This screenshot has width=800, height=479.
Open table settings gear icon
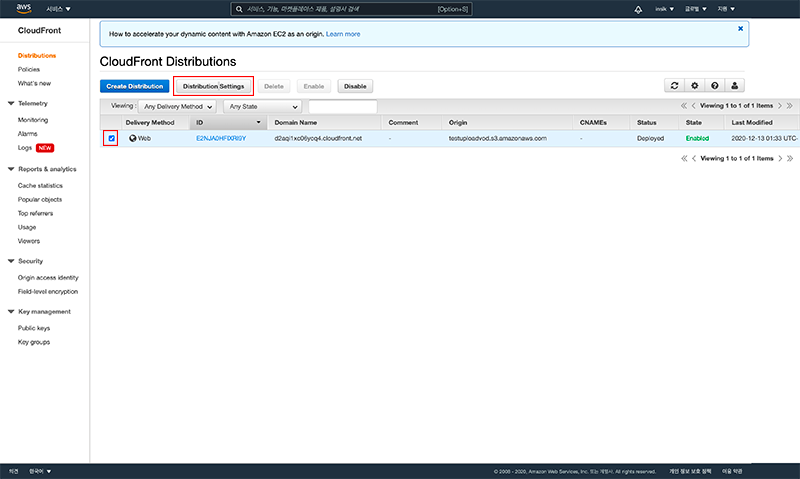pos(694,86)
